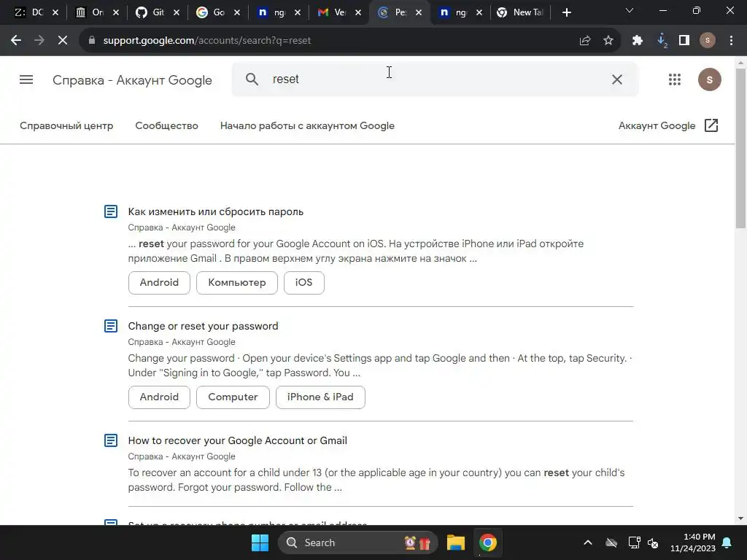747x560 pixels.
Task: Click the Windows taskbar Search box
Action: pos(357,542)
